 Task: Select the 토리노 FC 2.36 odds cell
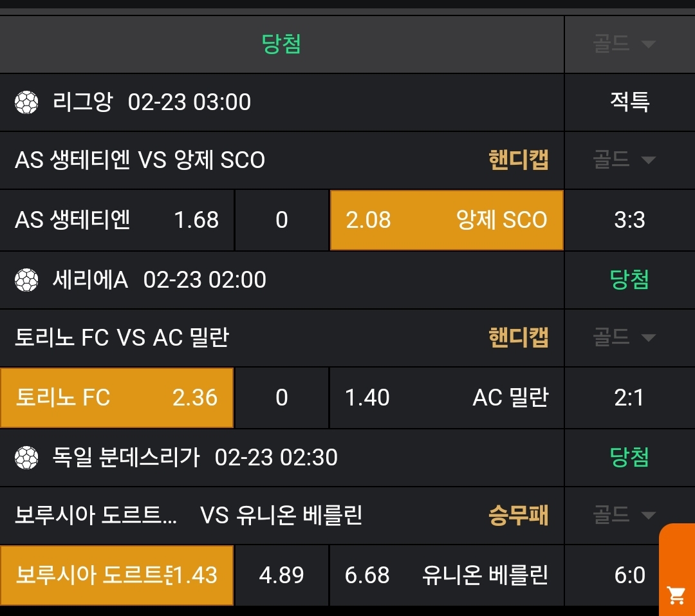116,398
